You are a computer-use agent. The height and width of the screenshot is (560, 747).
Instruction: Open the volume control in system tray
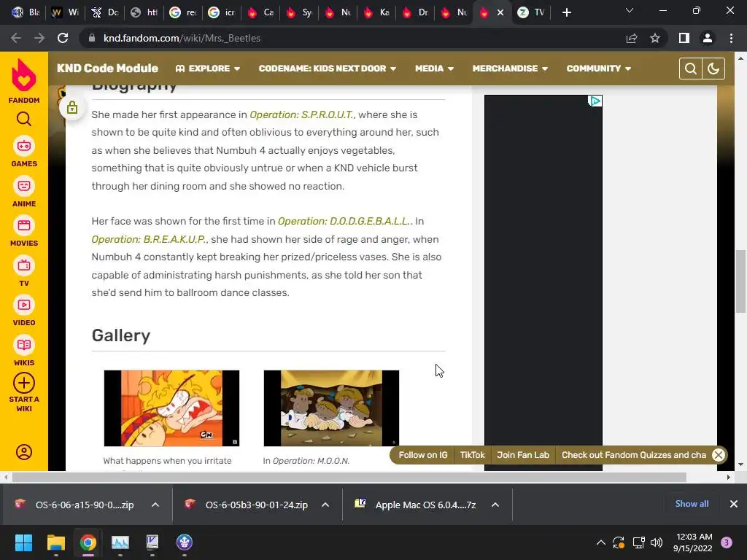click(x=657, y=542)
